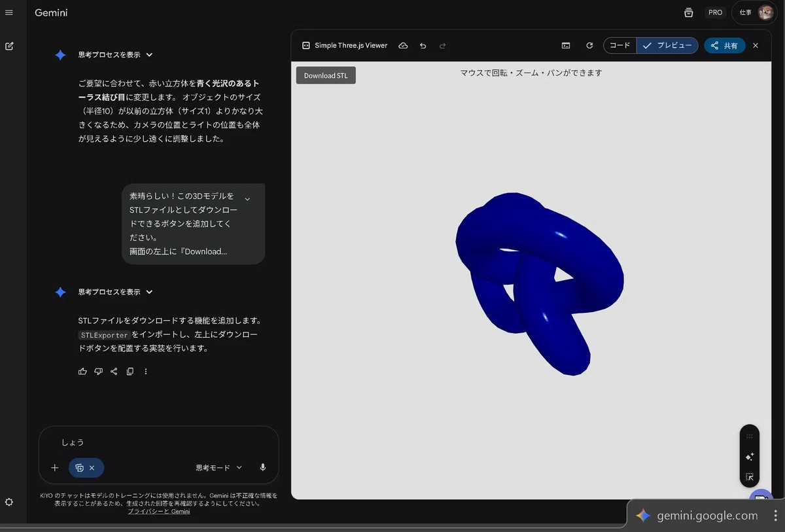This screenshot has height=532, width=785.
Task: Open settings gear in sidebar
Action: coord(9,502)
